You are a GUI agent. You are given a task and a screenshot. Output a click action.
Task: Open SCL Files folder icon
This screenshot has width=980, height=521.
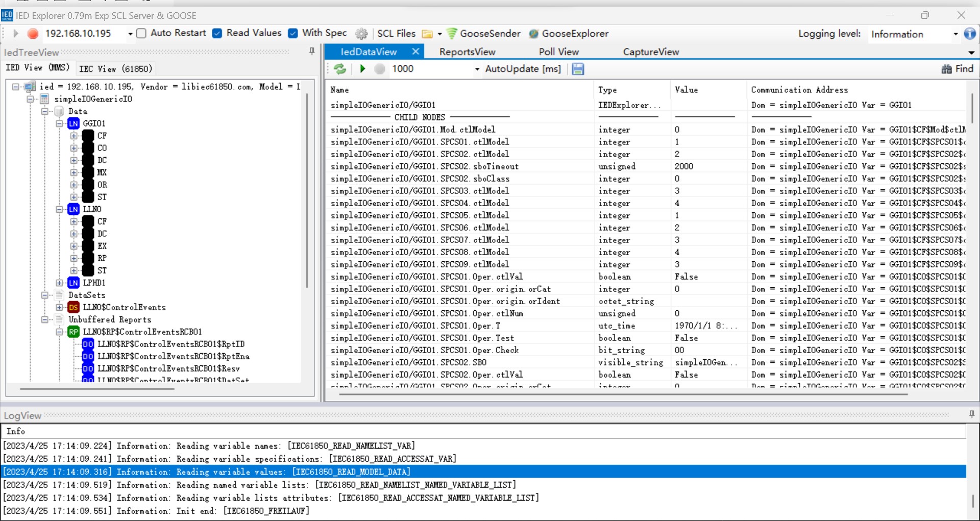(427, 34)
